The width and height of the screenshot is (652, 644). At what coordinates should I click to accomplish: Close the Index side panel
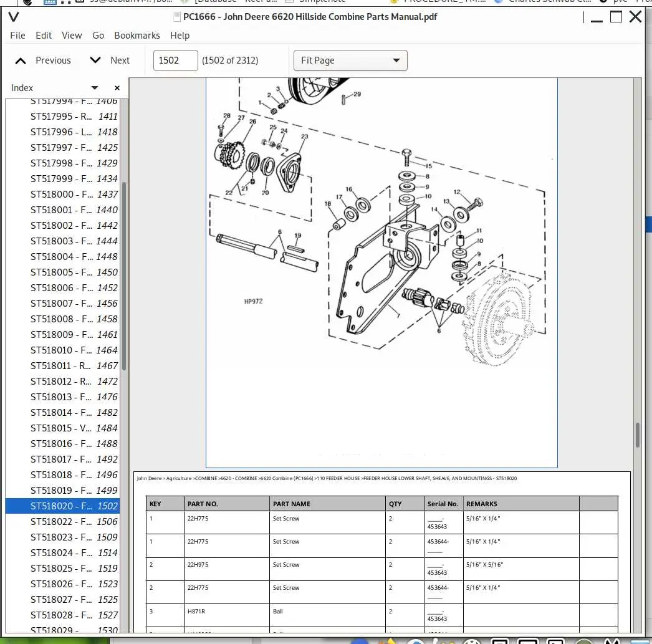117,88
